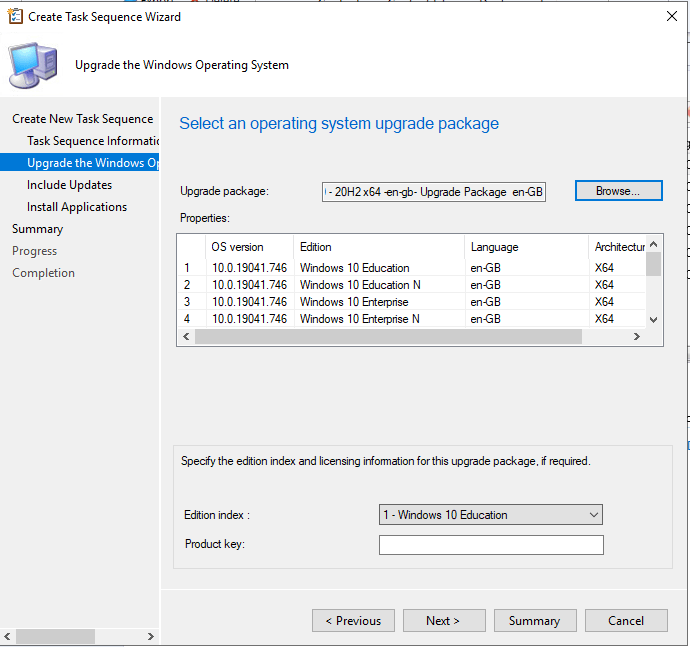Focus the Upgrade package text field
690x647 pixels.
click(x=434, y=191)
